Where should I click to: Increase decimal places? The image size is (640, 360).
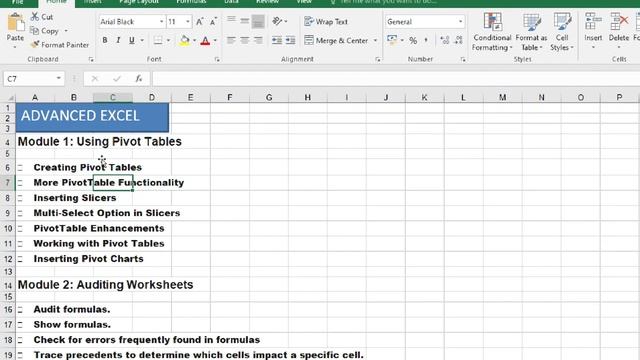(444, 40)
